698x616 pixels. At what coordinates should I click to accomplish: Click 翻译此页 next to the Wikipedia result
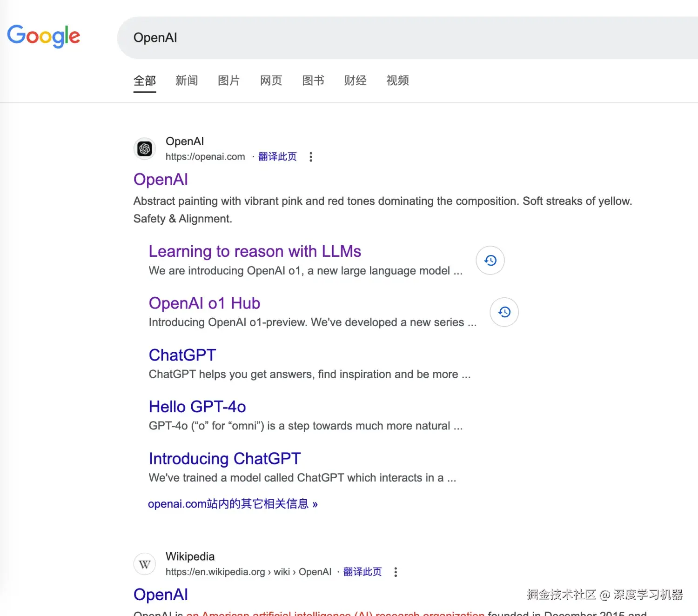point(362,571)
